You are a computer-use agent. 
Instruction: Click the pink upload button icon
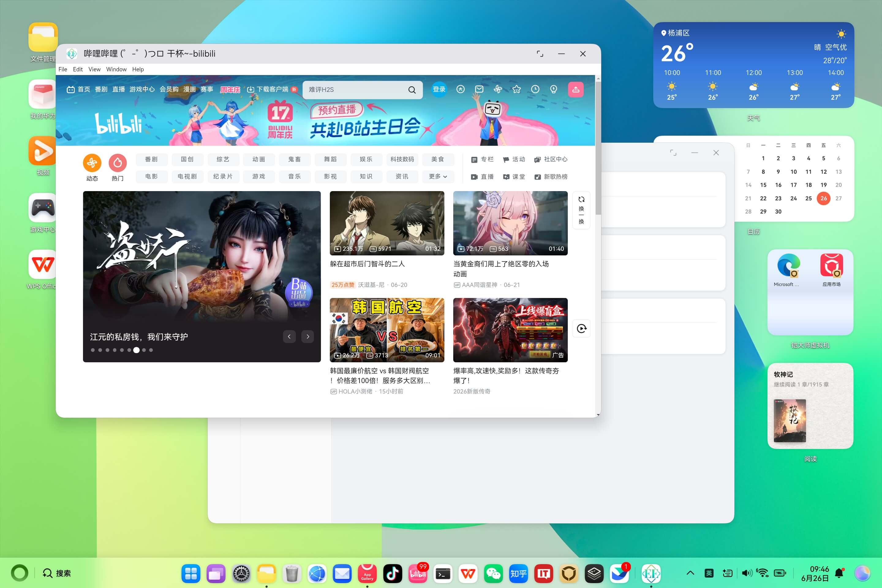point(576,90)
